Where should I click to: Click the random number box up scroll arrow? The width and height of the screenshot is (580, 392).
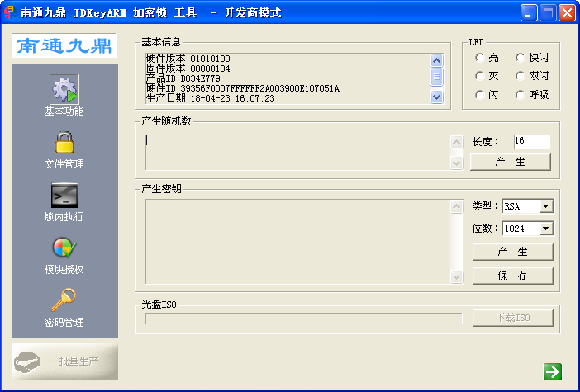[x=457, y=142]
